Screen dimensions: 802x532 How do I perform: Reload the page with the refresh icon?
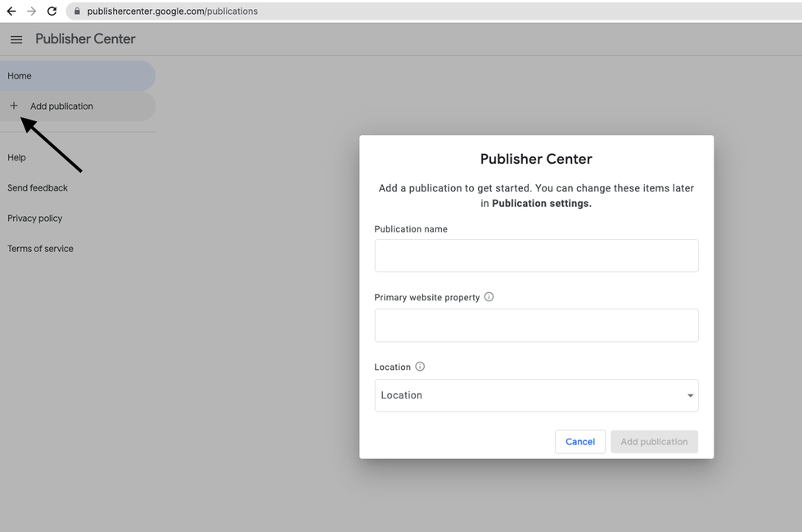click(x=52, y=11)
